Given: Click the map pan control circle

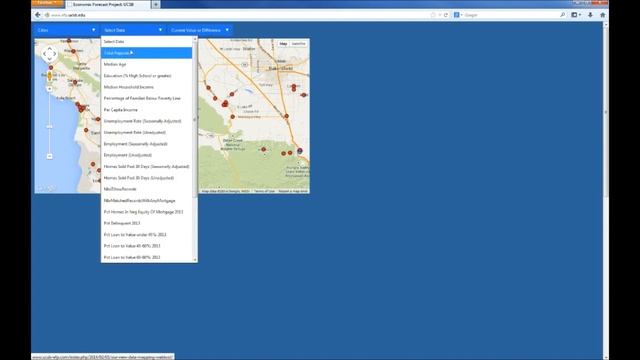Looking at the screenshot, I should click(49, 54).
